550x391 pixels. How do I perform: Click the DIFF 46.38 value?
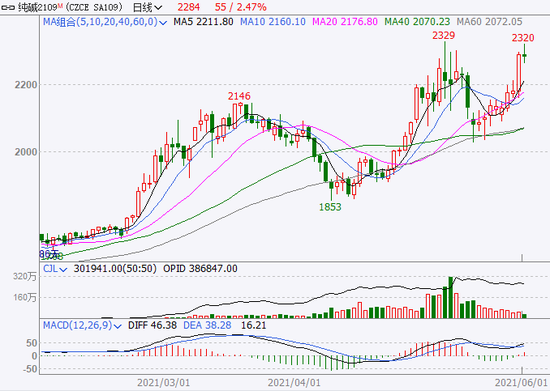[x=152, y=326]
